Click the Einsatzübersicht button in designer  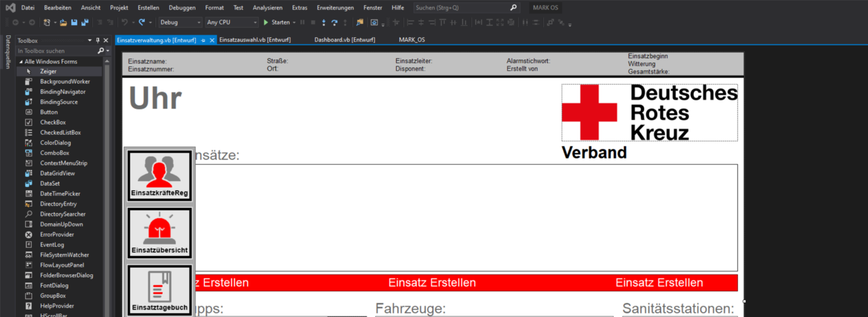160,232
